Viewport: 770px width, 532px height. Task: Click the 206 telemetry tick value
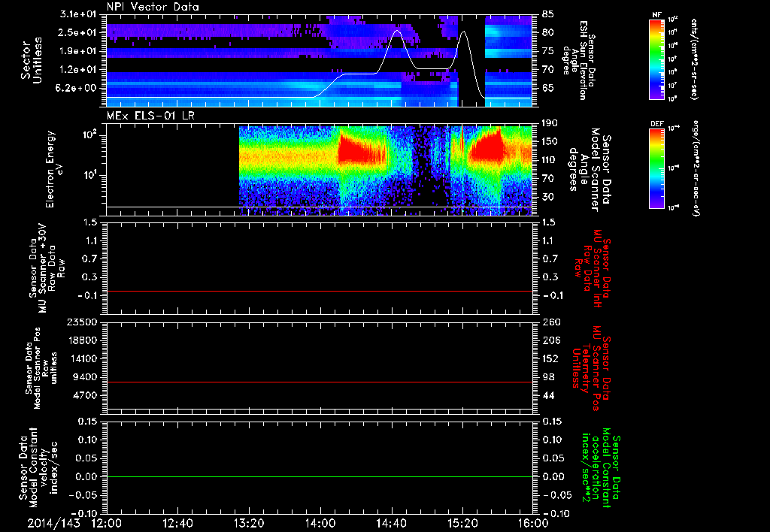tap(550, 340)
